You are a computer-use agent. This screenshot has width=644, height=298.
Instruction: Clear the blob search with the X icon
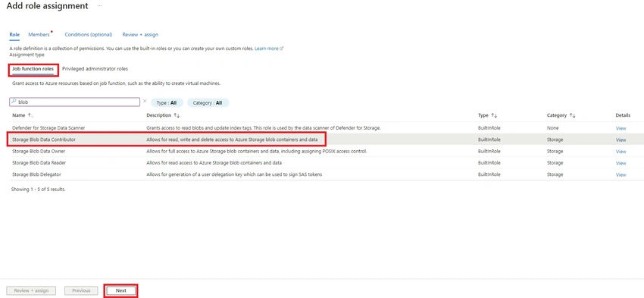(145, 101)
